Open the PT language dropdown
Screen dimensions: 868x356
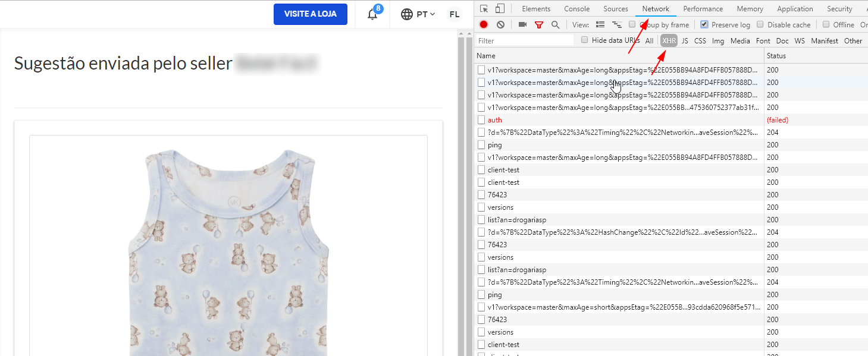[418, 14]
